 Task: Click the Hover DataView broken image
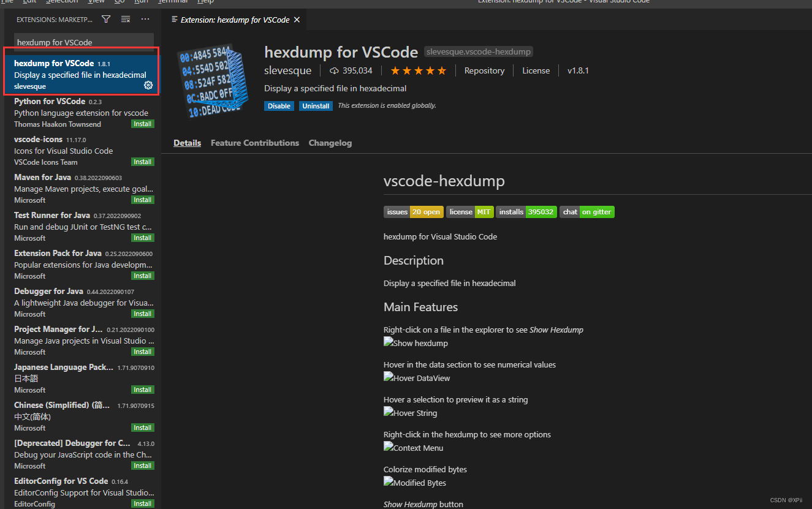[417, 378]
